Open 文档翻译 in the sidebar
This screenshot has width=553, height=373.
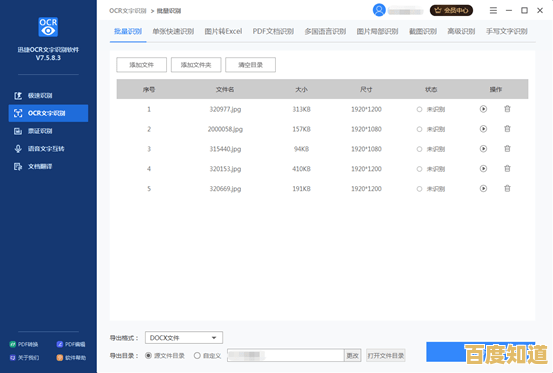coord(48,166)
